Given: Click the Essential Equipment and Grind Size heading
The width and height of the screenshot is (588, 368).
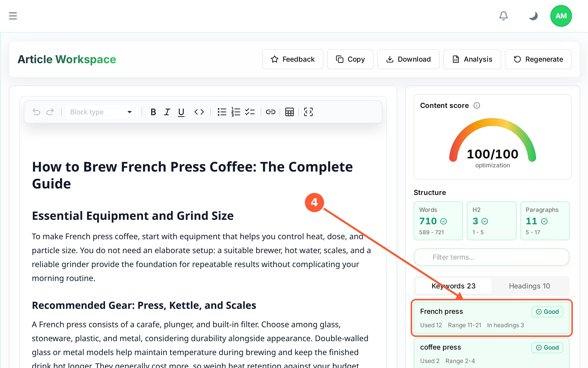Looking at the screenshot, I should 133,216.
